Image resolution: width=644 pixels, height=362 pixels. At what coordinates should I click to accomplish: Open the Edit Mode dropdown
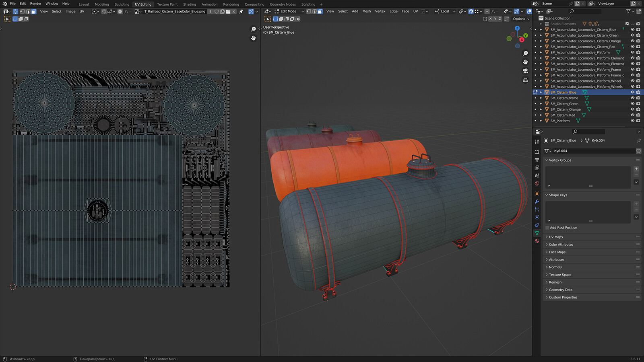(289, 11)
